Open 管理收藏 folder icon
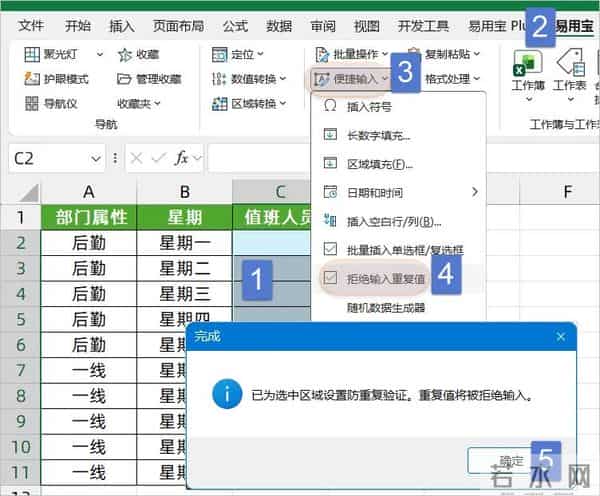600x496 pixels. [124, 79]
